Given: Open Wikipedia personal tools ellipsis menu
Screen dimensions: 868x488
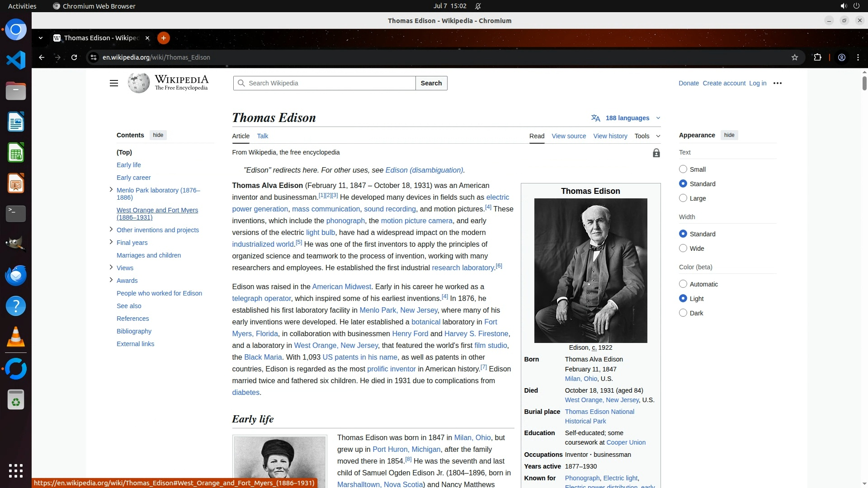Looking at the screenshot, I should coord(777,83).
